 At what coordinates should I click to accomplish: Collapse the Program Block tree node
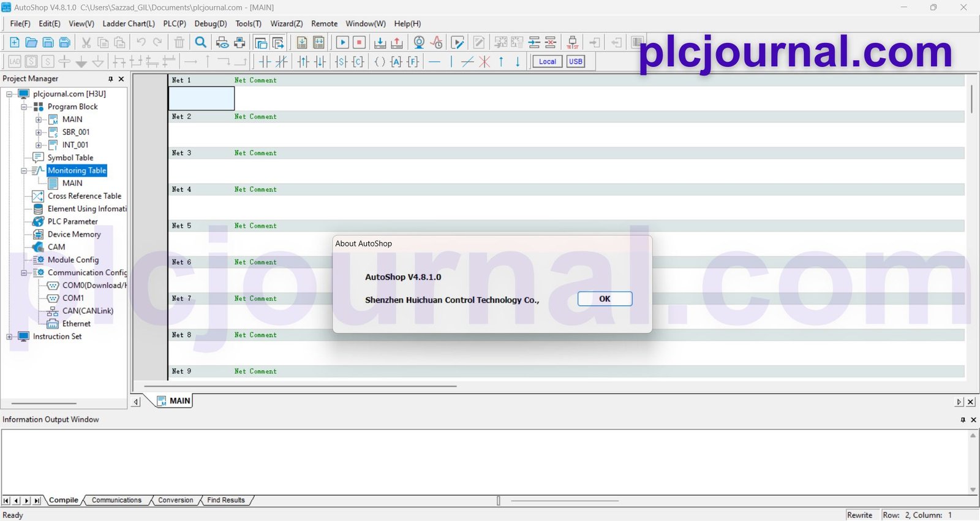pyautogui.click(x=24, y=107)
